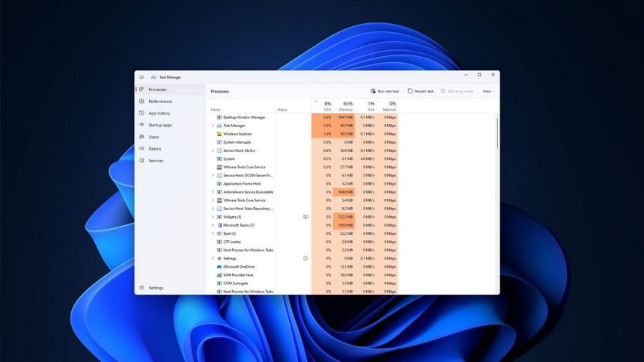The width and height of the screenshot is (644, 362).
Task: Click the Task Manager title bar icon
Action: [x=154, y=77]
